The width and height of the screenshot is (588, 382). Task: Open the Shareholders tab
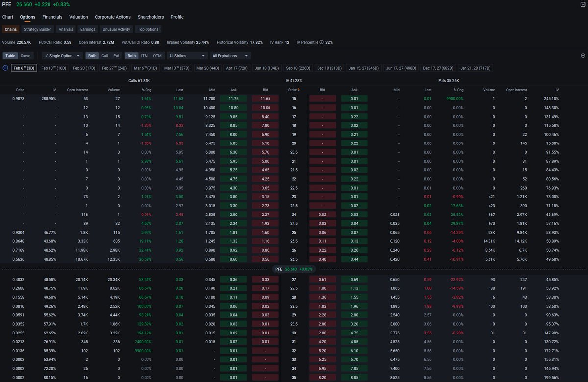[151, 17]
